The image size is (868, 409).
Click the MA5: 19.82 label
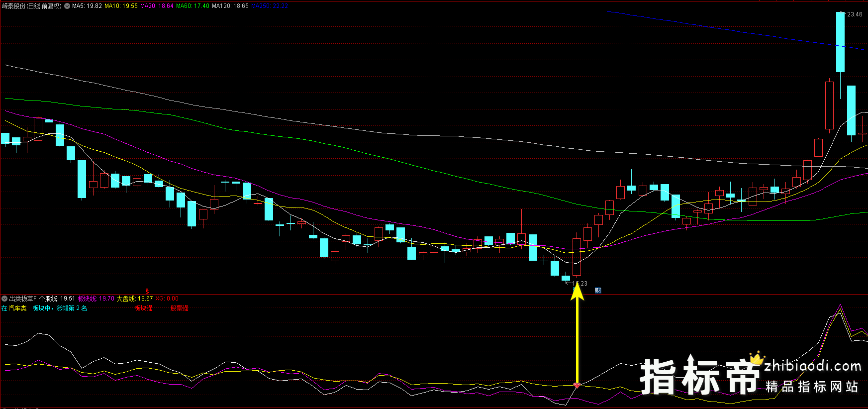tap(87, 6)
